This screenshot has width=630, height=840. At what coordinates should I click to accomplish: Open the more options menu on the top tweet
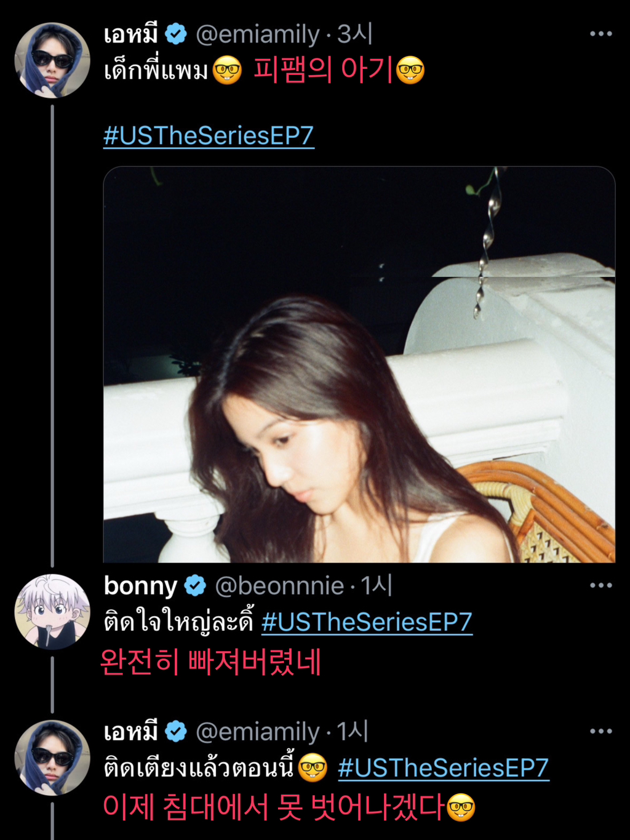point(600,33)
